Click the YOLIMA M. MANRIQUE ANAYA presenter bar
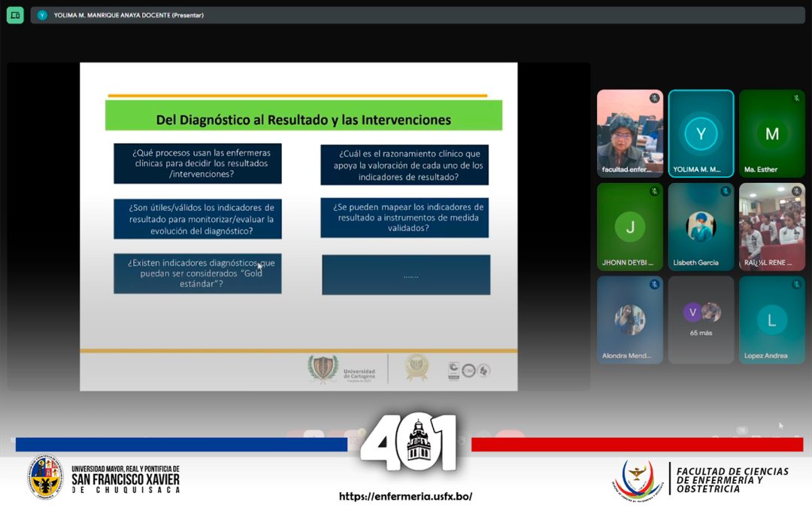Screen dimensions: 812x508 pos(129,15)
